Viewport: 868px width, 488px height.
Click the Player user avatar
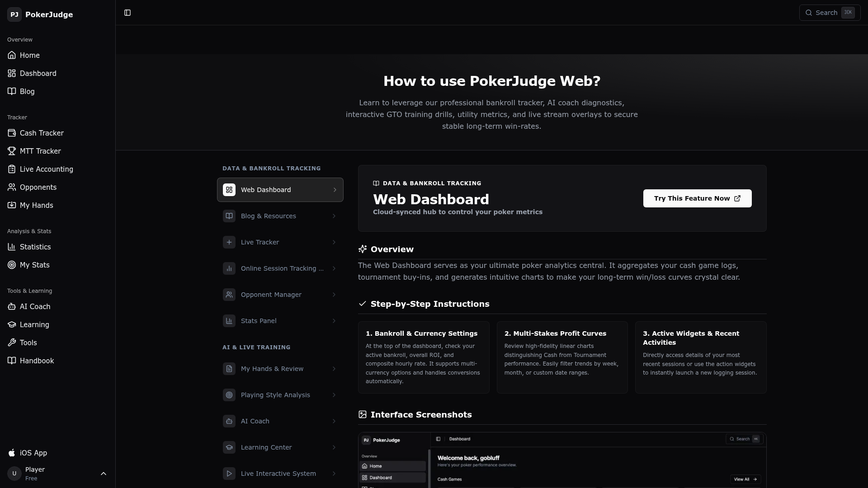pos(14,474)
